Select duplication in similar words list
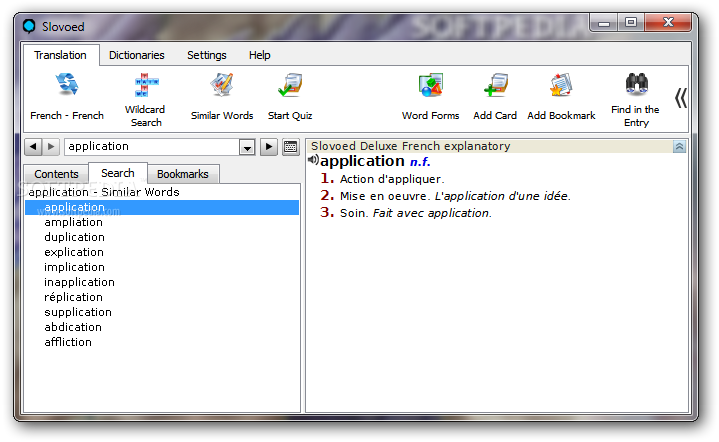 (74, 238)
